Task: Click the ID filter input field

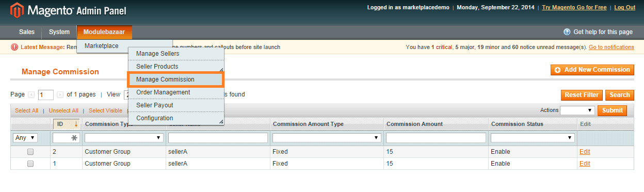Action: pos(66,138)
